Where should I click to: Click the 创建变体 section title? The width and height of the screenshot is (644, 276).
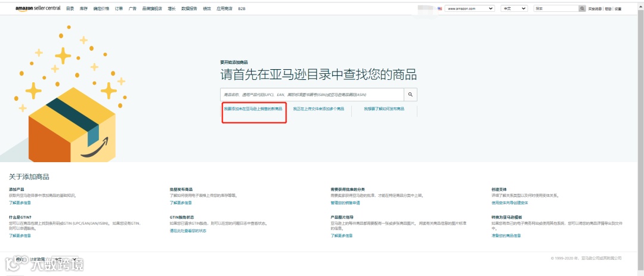499,190
